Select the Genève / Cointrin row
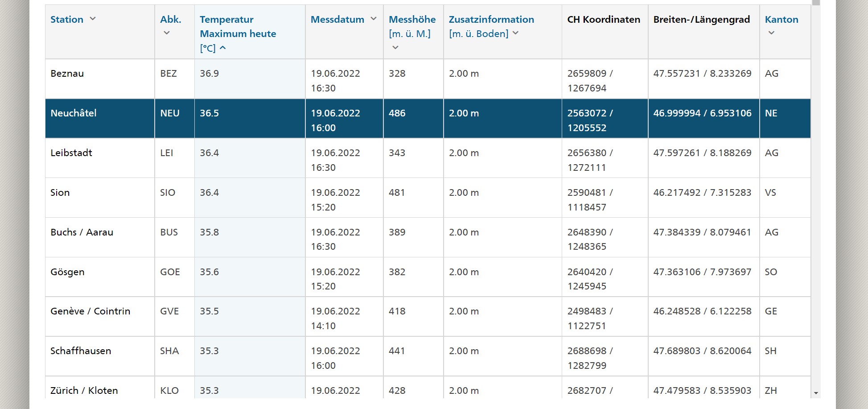The image size is (868, 409). (90, 311)
